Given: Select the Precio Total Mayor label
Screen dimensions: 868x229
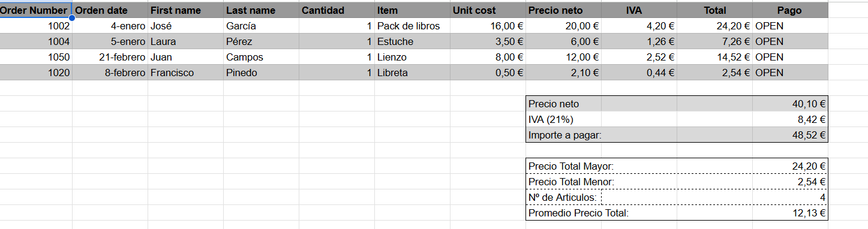Looking at the screenshot, I should 571,166.
